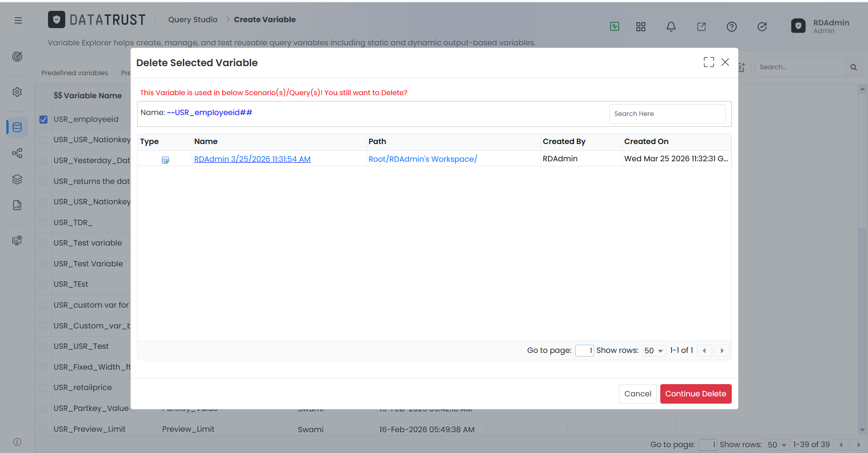Viewport: 868px width, 453px height.
Task: Open the report chart sidebar icon
Action: click(x=17, y=205)
